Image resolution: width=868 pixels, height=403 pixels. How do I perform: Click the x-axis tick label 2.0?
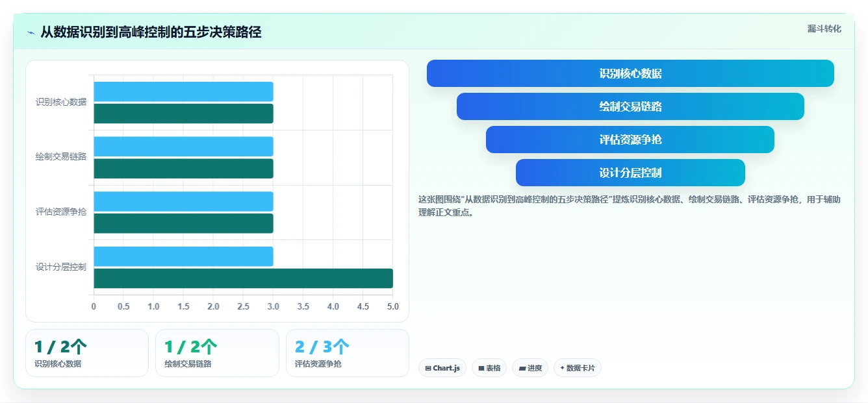click(213, 306)
